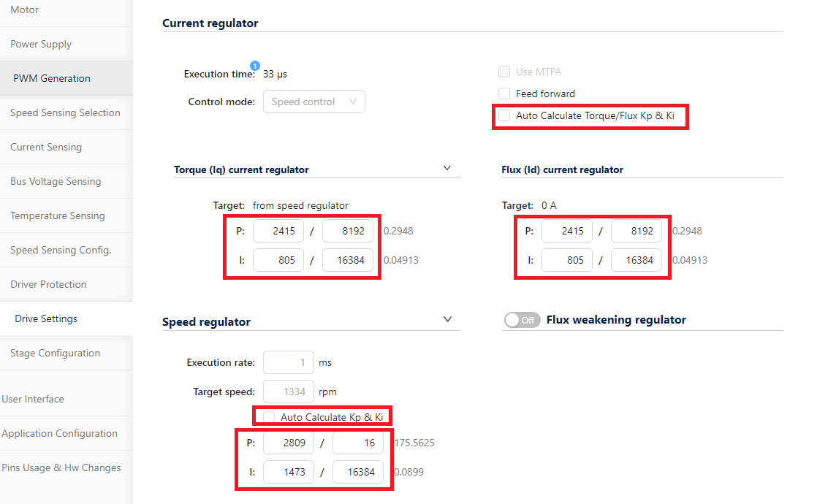Go to Speed Sensing Selection
The height and width of the screenshot is (504, 817).
tap(65, 112)
